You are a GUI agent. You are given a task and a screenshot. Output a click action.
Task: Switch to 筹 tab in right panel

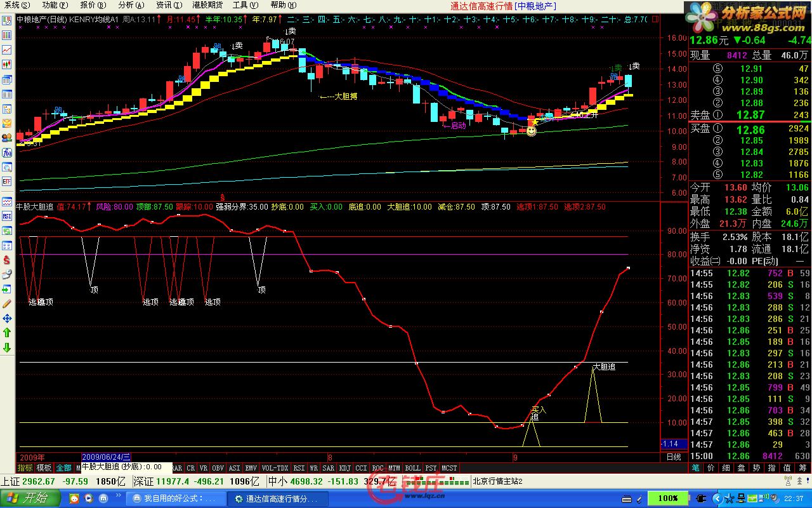point(802,467)
